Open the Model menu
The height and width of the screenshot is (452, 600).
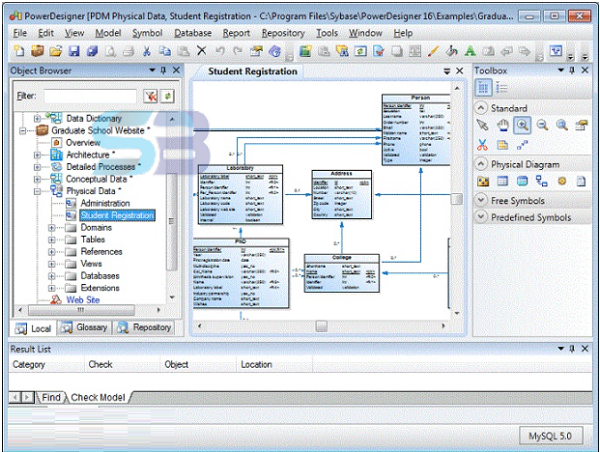point(108,33)
